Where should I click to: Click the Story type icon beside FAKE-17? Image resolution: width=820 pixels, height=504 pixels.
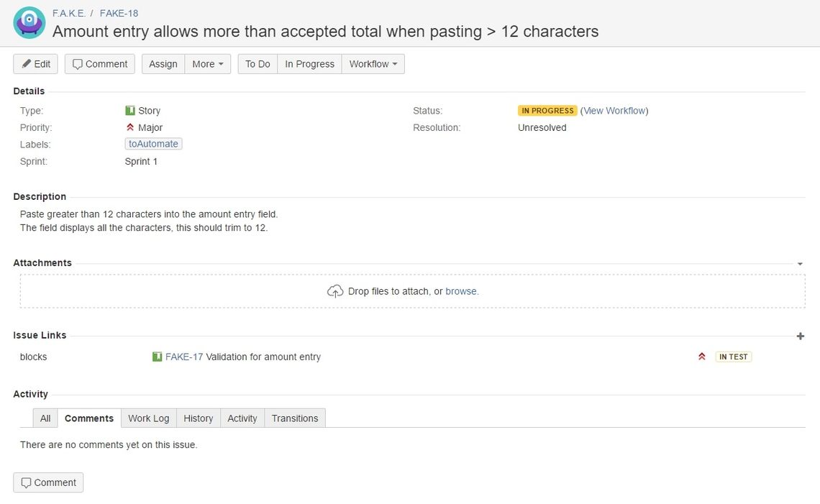point(157,357)
